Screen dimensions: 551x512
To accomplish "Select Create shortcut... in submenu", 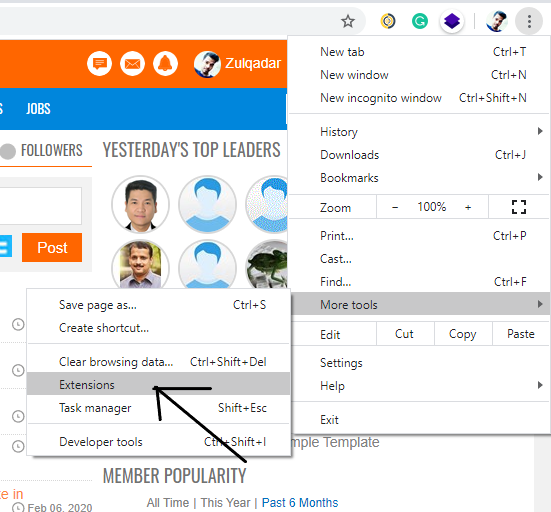I will pos(158,328).
